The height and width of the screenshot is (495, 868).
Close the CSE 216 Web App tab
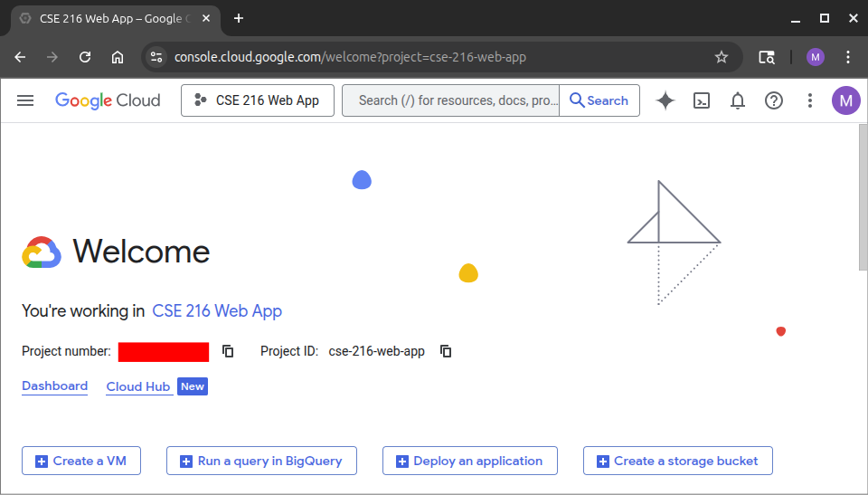click(206, 18)
